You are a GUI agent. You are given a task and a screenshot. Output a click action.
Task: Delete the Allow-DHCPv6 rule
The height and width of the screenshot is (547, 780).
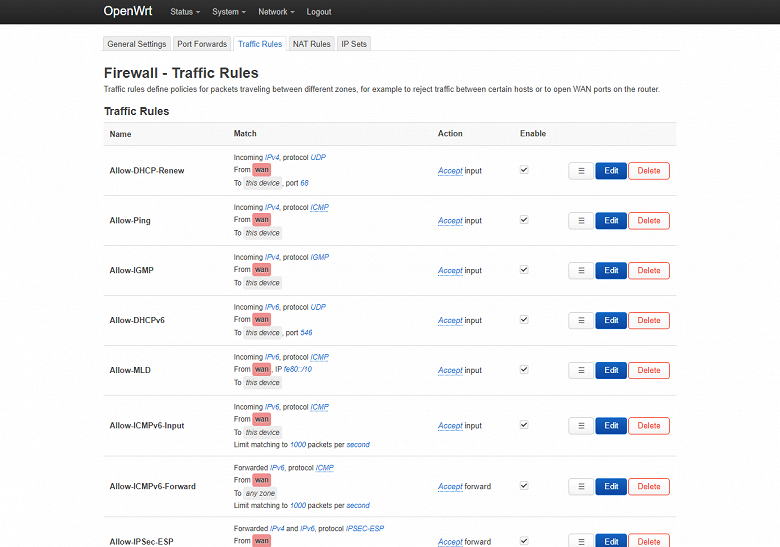(649, 321)
